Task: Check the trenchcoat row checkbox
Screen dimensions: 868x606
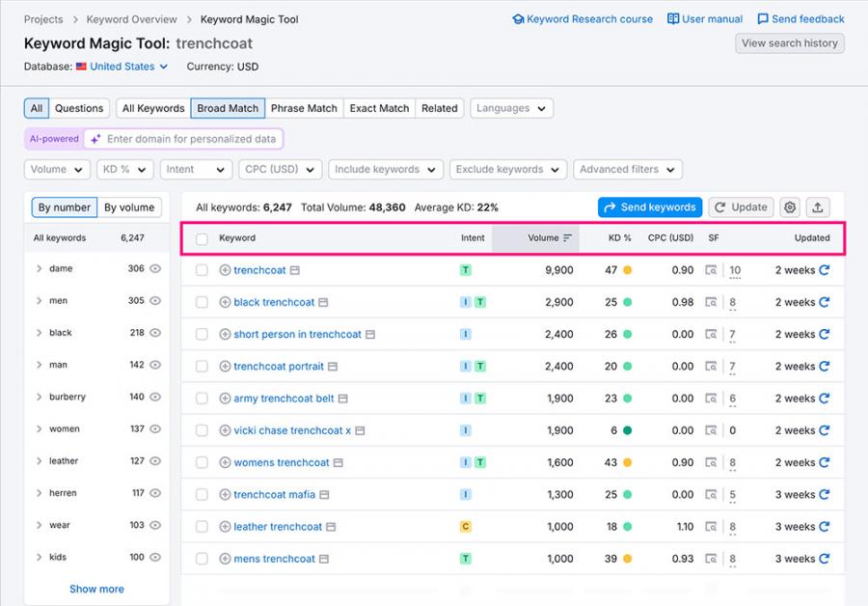Action: pyautogui.click(x=203, y=270)
